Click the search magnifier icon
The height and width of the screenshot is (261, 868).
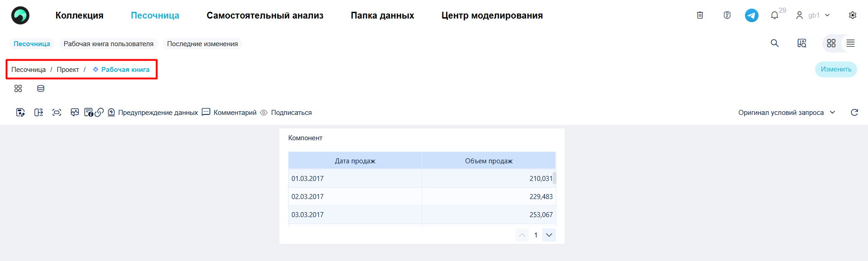click(x=775, y=43)
